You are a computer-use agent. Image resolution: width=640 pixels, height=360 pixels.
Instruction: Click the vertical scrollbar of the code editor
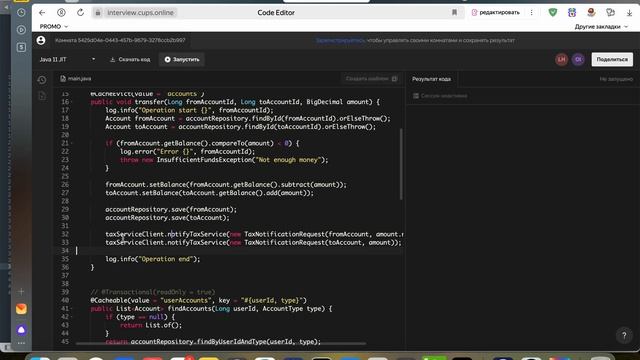(x=401, y=164)
